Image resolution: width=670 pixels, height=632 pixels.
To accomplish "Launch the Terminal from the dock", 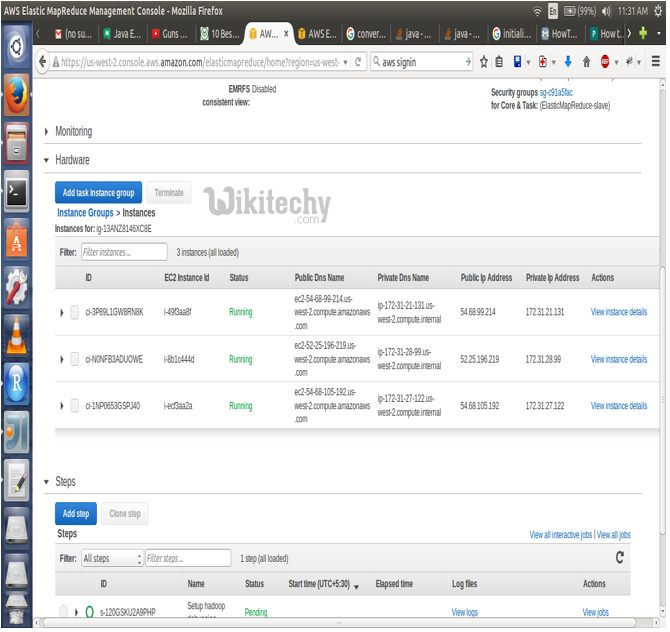I will tap(16, 191).
